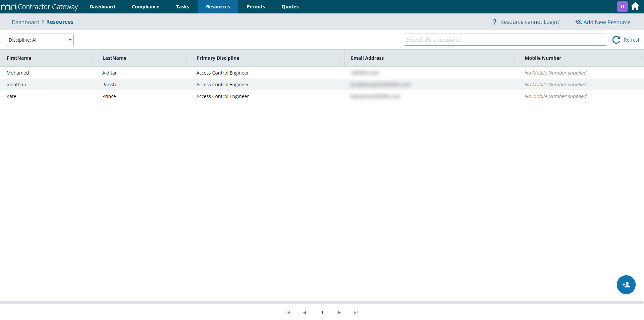The height and width of the screenshot is (320, 644).
Task: Click the MRI Contractor Gateway logo
Action: pyautogui.click(x=39, y=7)
